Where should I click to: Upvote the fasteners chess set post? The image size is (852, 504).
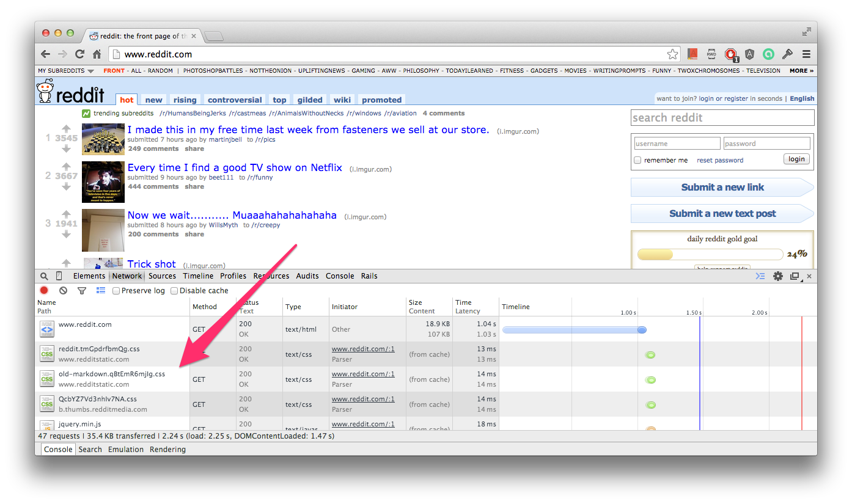[67, 129]
